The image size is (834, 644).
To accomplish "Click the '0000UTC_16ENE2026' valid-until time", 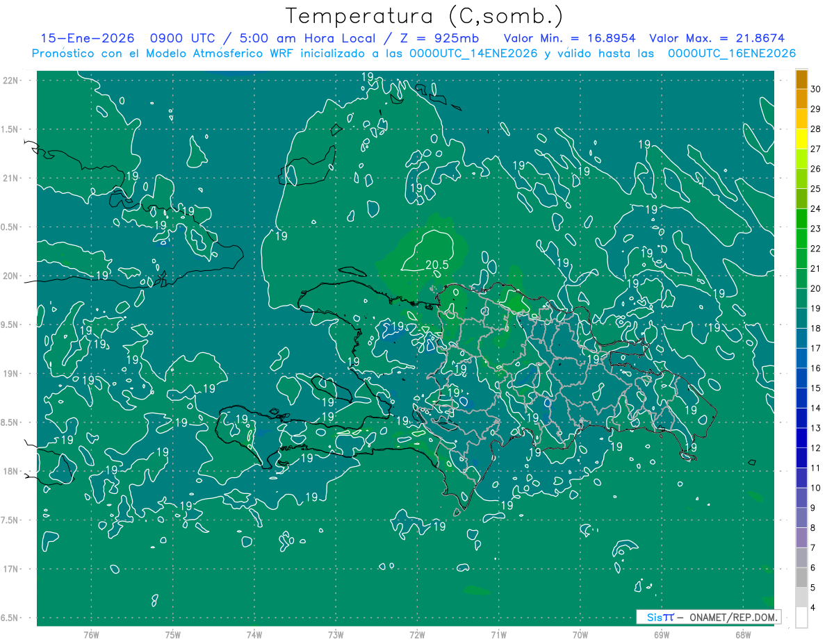I will click(x=731, y=53).
